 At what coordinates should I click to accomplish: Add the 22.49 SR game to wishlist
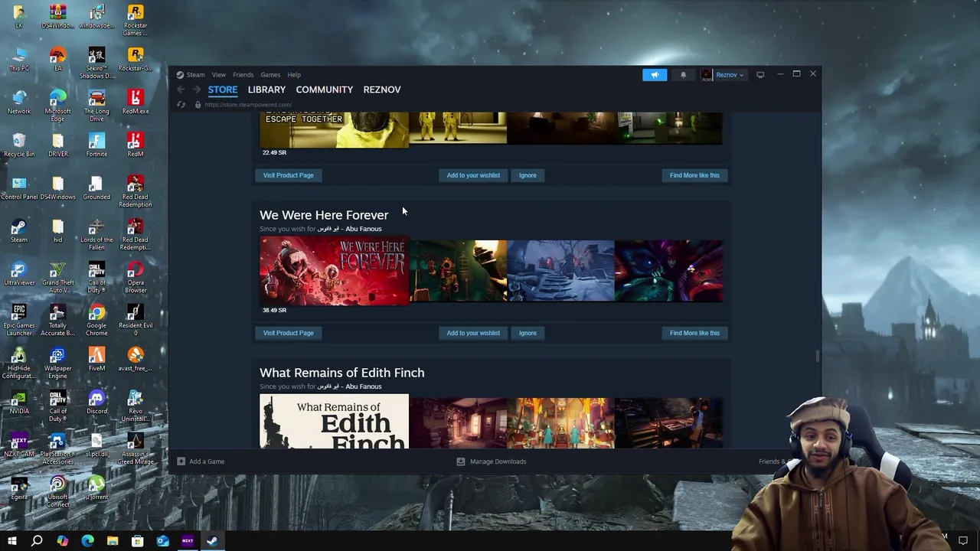pyautogui.click(x=473, y=175)
